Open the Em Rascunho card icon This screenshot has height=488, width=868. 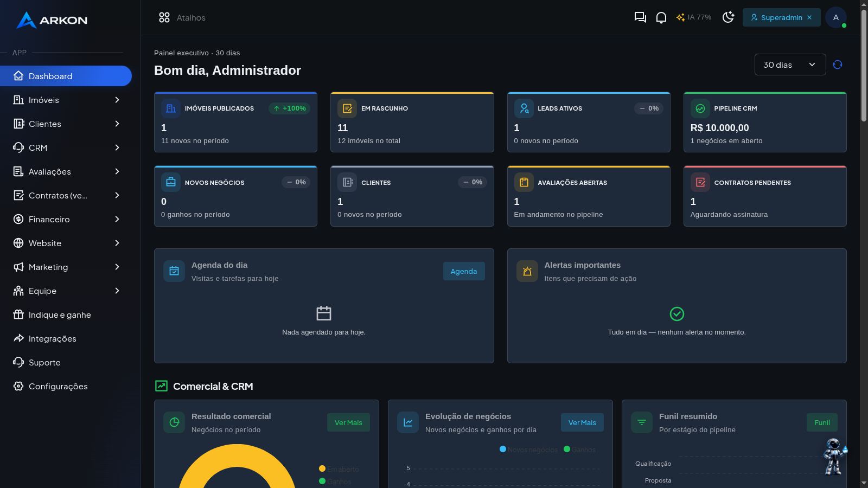[x=347, y=108]
